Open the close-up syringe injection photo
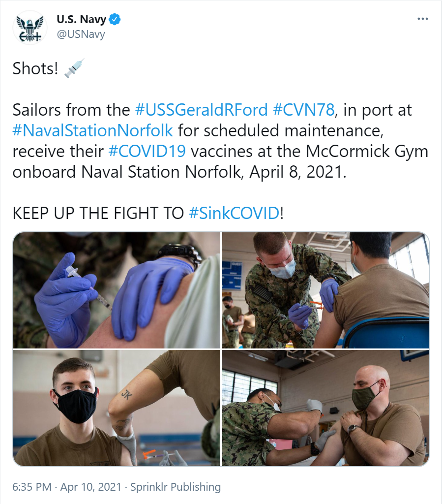The width and height of the screenshot is (443, 504). click(117, 290)
